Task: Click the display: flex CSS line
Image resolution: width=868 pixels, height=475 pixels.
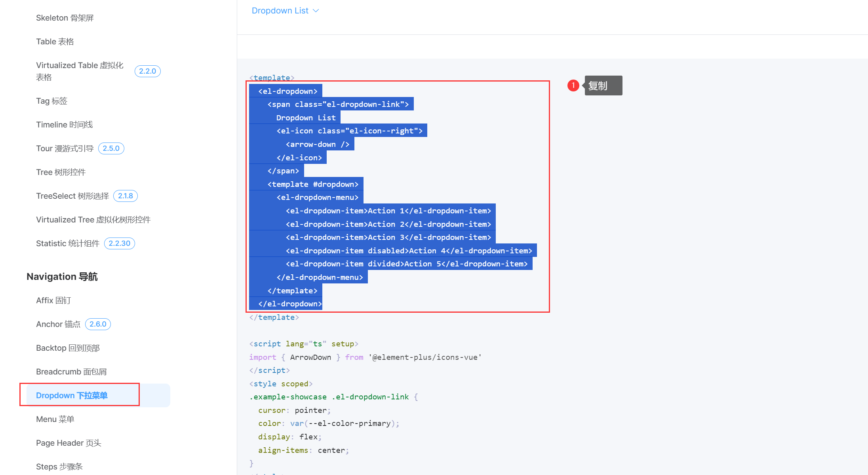Action: coord(290,437)
